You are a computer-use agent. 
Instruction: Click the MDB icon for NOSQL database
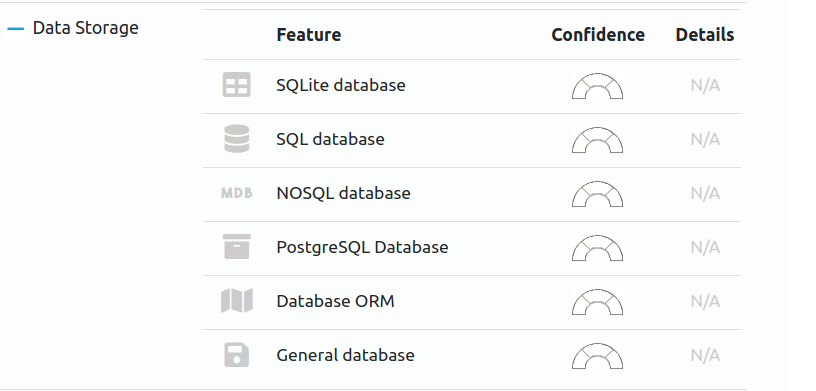tap(237, 193)
